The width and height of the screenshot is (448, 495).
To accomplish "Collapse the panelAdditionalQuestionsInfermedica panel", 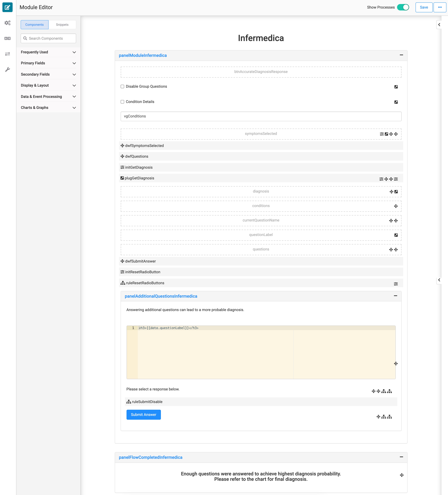I will [395, 296].
